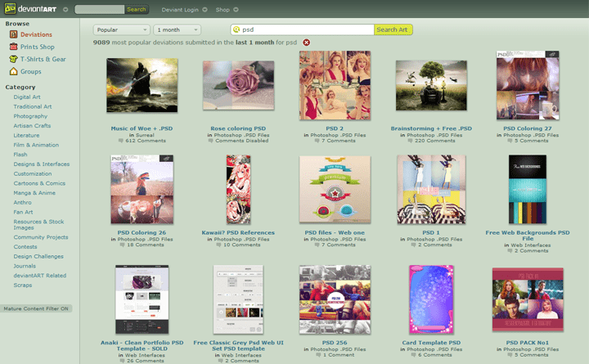Expand the Shop dropdown arrow
The image size is (589, 364).
point(236,10)
